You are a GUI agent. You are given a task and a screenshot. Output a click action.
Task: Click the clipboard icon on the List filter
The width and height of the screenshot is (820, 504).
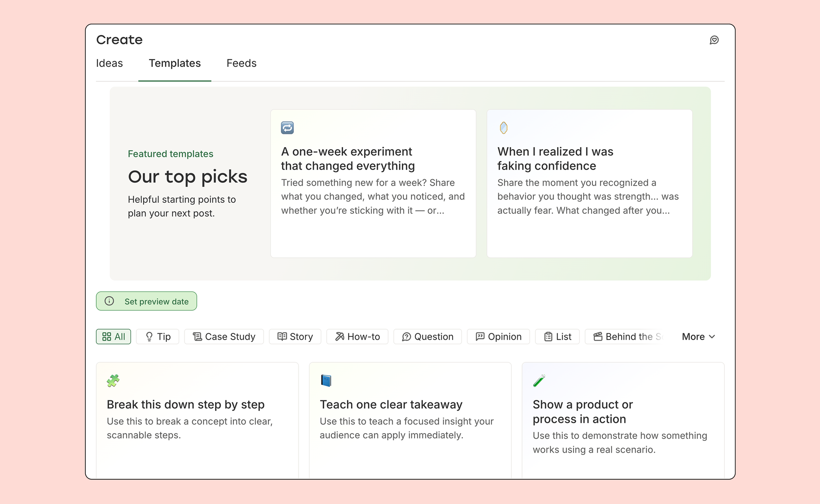point(548,336)
